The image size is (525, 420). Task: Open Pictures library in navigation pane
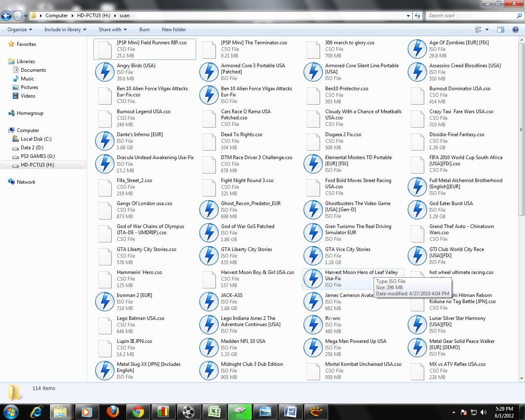tap(29, 87)
